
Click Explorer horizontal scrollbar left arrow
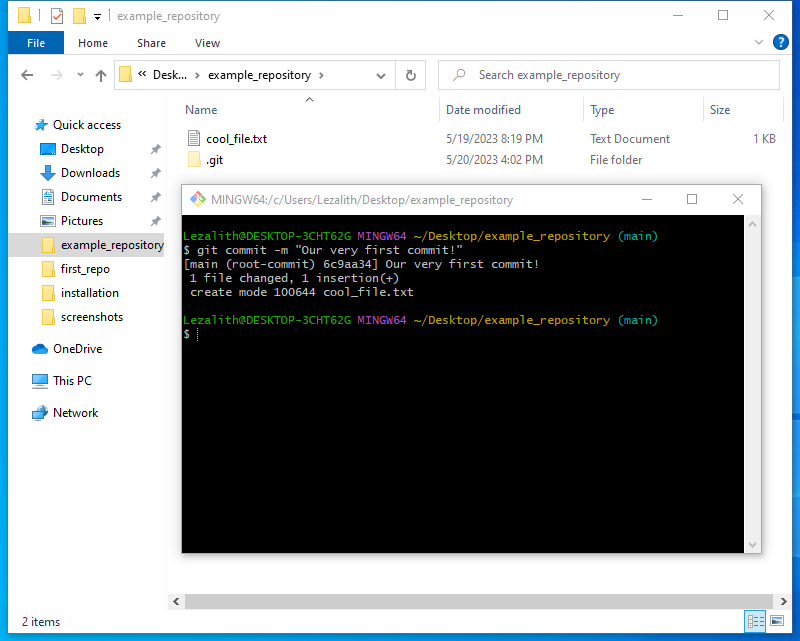176,601
